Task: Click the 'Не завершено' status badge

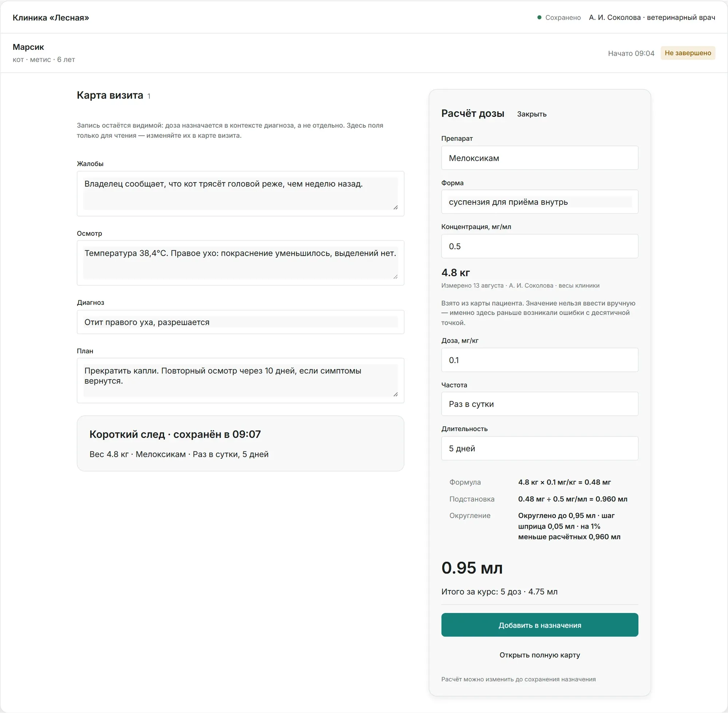Action: pyautogui.click(x=688, y=53)
